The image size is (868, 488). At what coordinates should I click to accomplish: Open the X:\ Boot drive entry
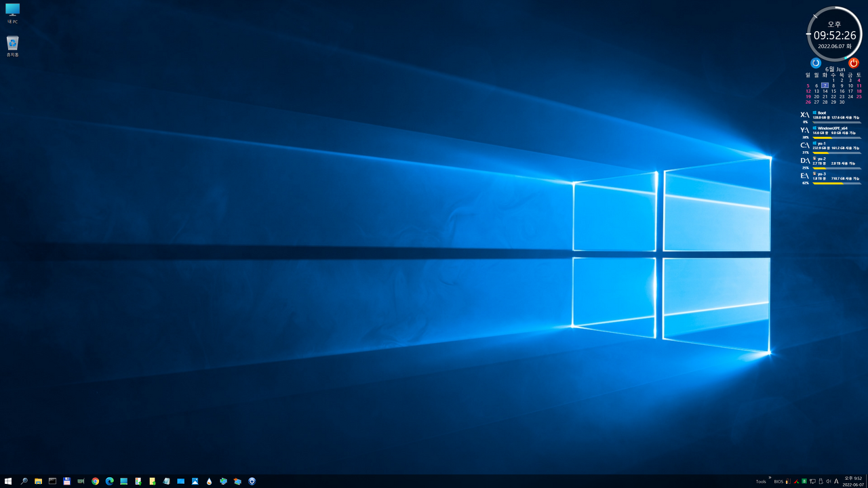click(x=831, y=117)
